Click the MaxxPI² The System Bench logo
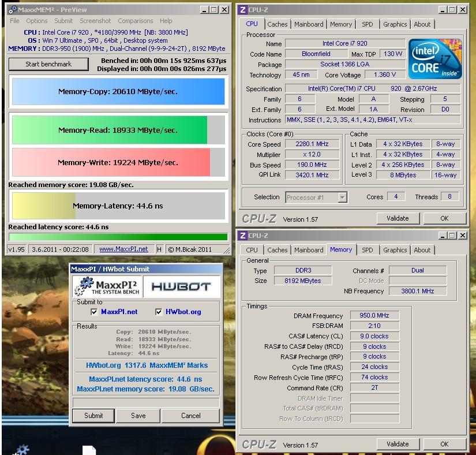The height and width of the screenshot is (455, 476). click(x=107, y=287)
